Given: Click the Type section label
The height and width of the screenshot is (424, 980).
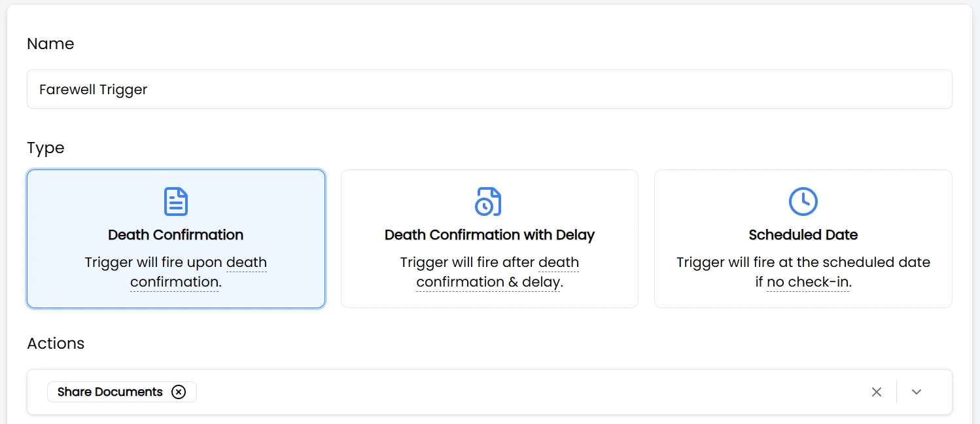Looking at the screenshot, I should 46,148.
